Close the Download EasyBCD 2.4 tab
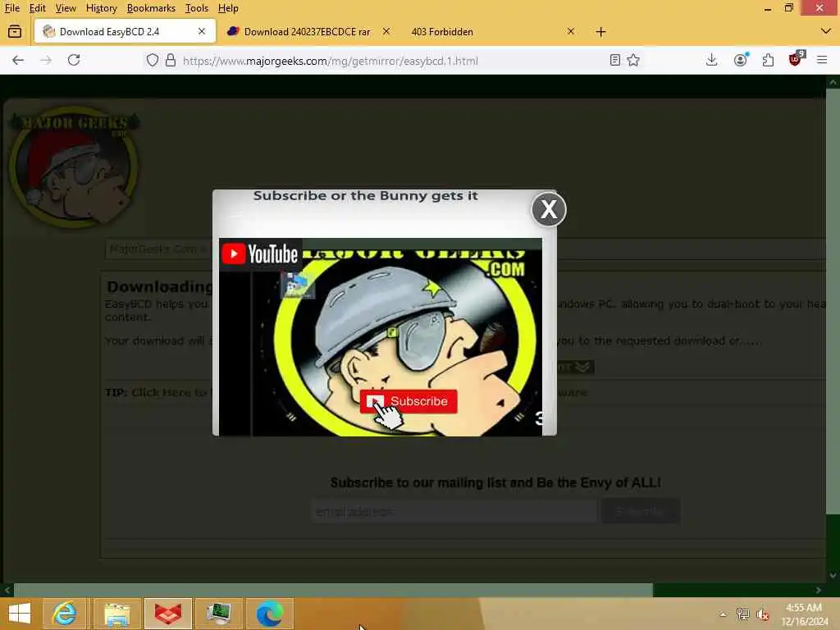The image size is (840, 630). point(202,32)
